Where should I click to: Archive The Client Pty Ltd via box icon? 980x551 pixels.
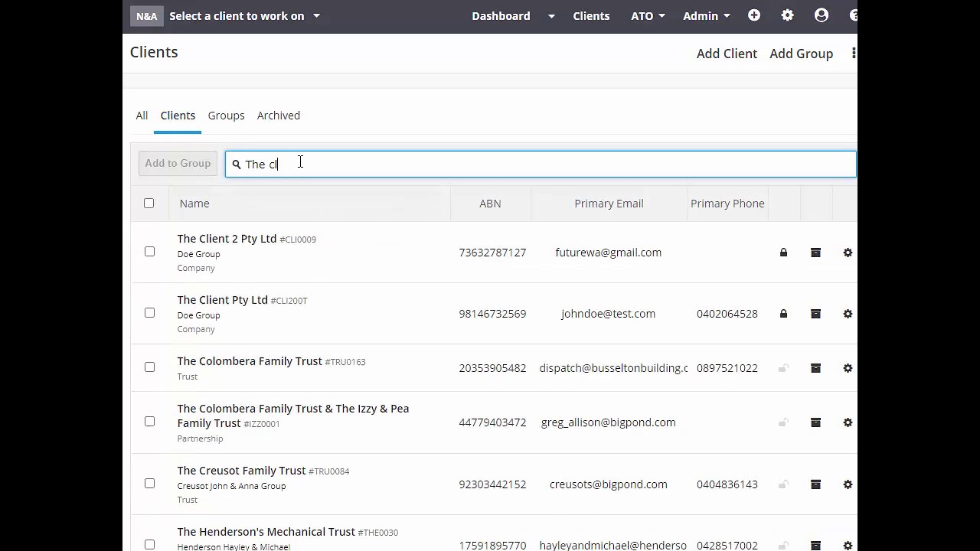[815, 314]
